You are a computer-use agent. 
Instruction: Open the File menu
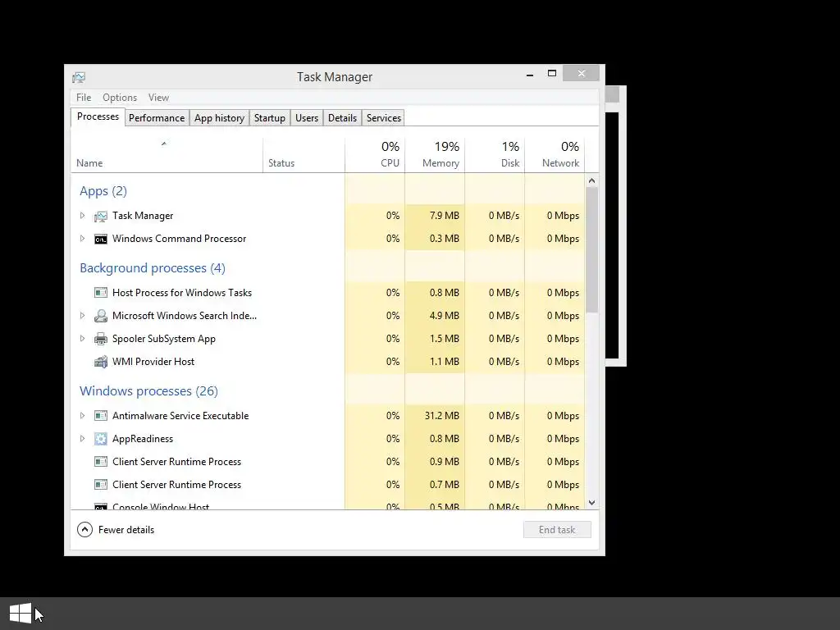(x=84, y=98)
